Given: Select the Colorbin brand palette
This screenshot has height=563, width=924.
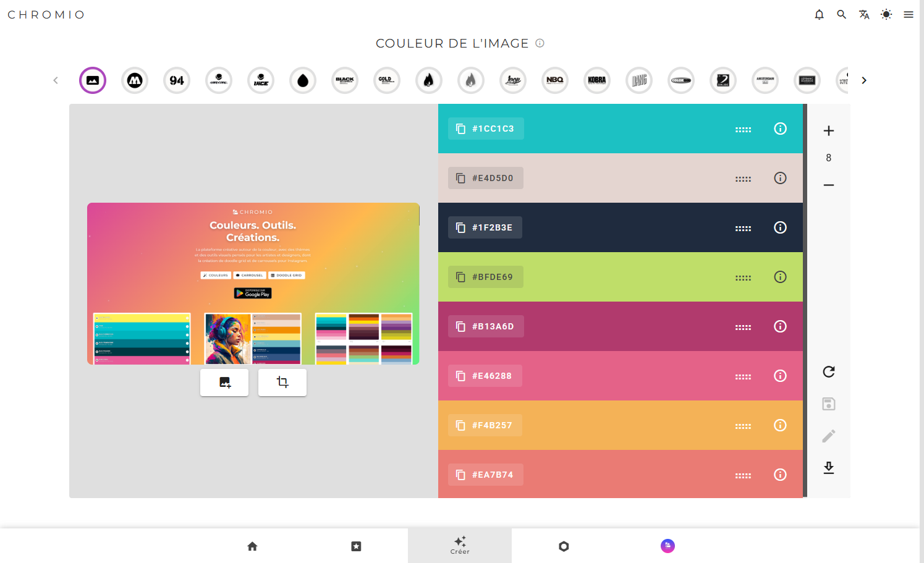Looking at the screenshot, I should coord(681,80).
